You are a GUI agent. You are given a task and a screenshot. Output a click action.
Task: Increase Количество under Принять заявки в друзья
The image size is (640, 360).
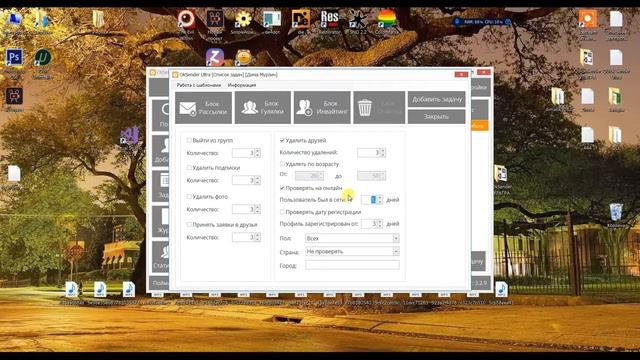pos(258,235)
